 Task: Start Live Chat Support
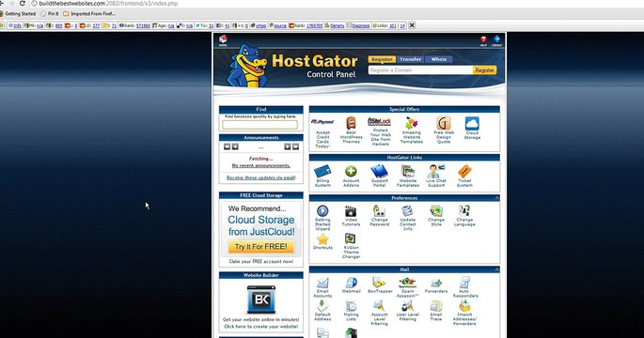click(x=436, y=176)
